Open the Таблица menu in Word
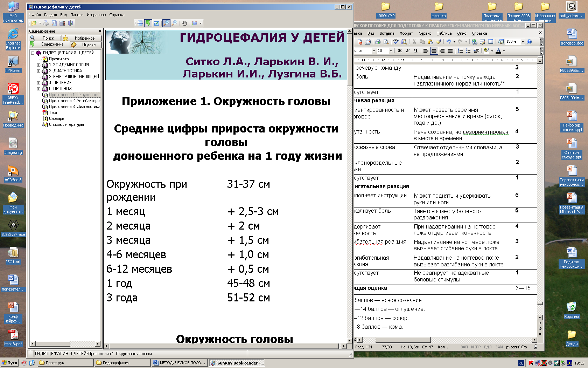 click(444, 33)
